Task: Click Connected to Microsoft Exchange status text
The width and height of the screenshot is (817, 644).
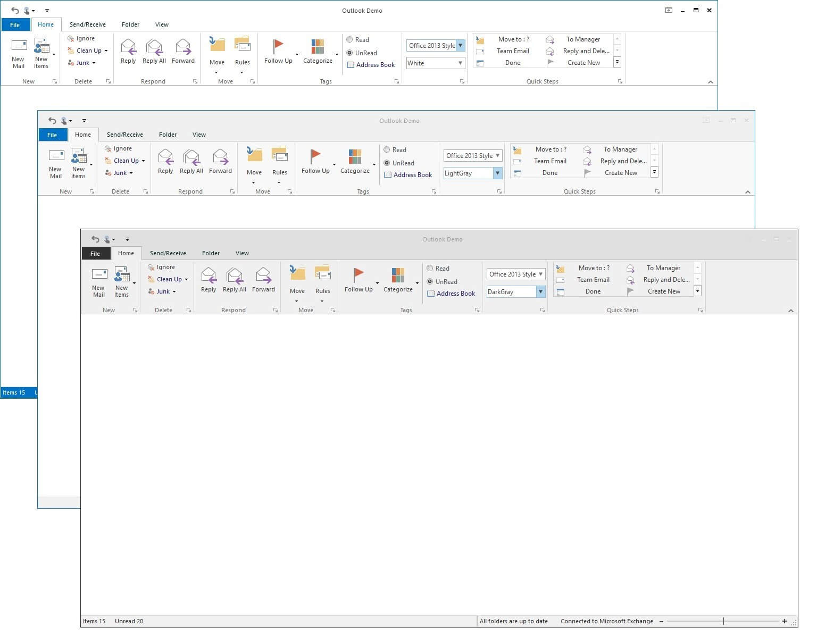Action: pyautogui.click(x=607, y=622)
